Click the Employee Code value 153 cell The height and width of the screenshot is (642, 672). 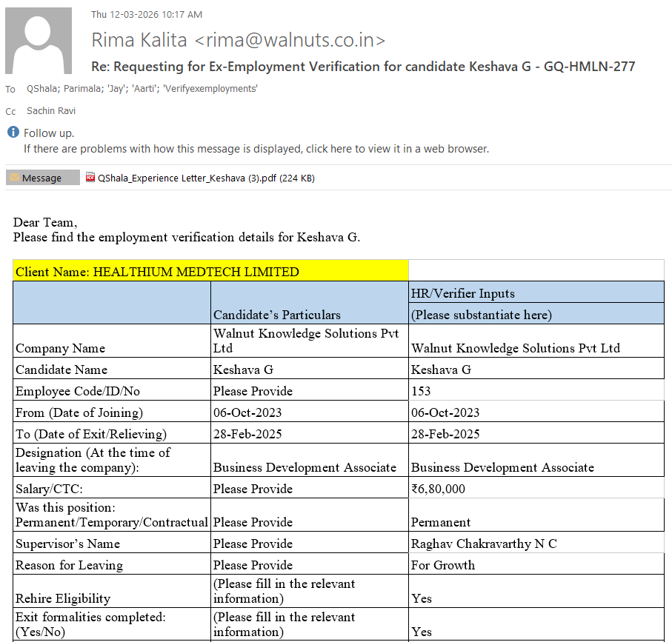point(421,391)
